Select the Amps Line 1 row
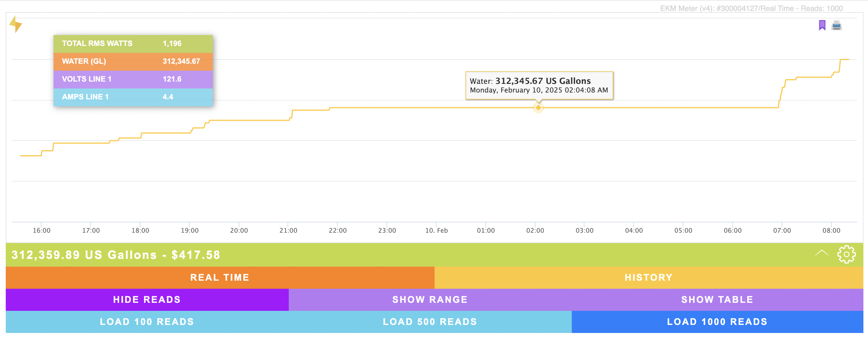 (133, 97)
